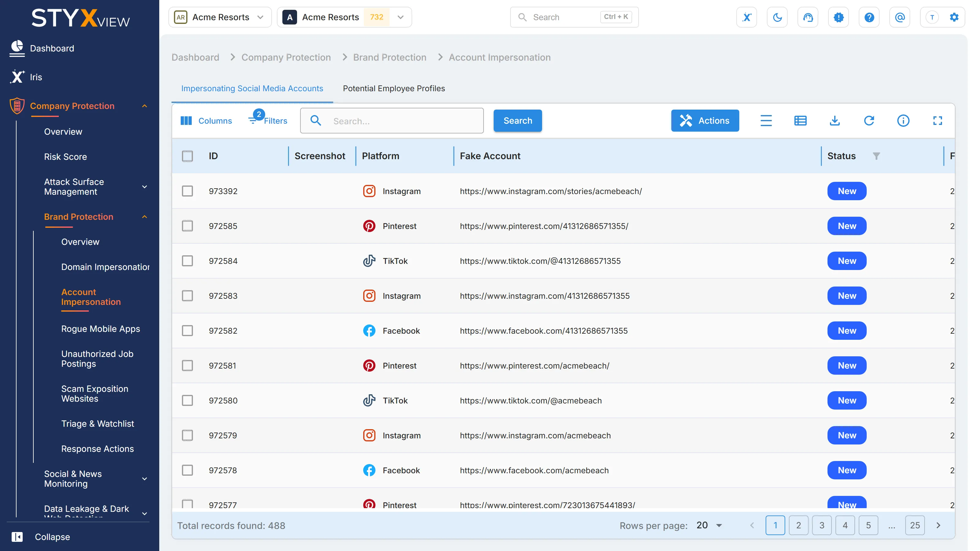Screen dimensions: 980x551
Task: Check the row 972579 checkbox
Action: click(187, 435)
